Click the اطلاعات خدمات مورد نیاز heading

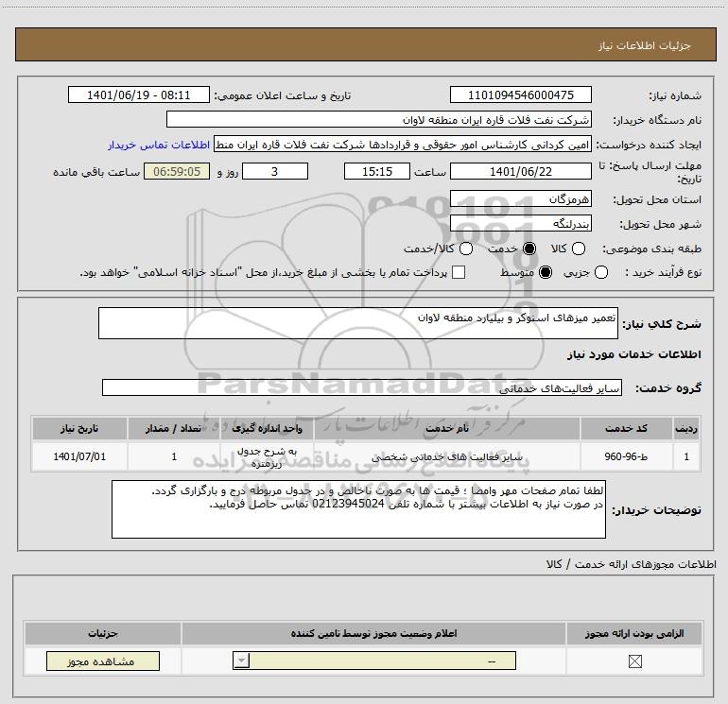(633, 354)
